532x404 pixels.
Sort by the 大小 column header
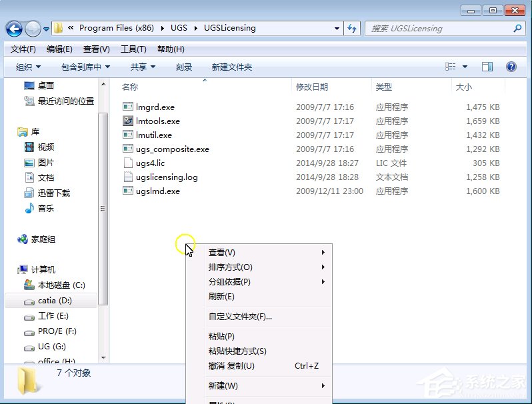tap(464, 87)
